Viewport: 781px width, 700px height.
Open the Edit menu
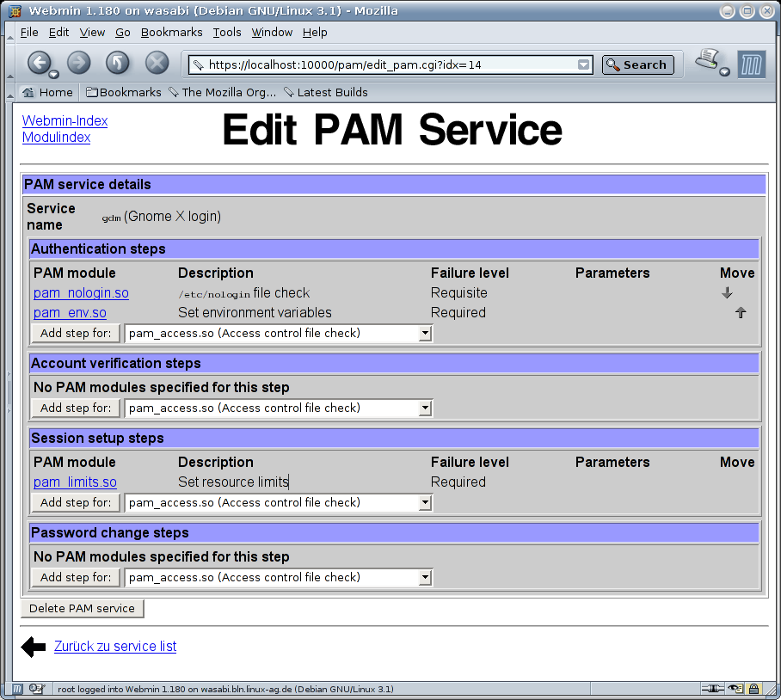pos(58,33)
